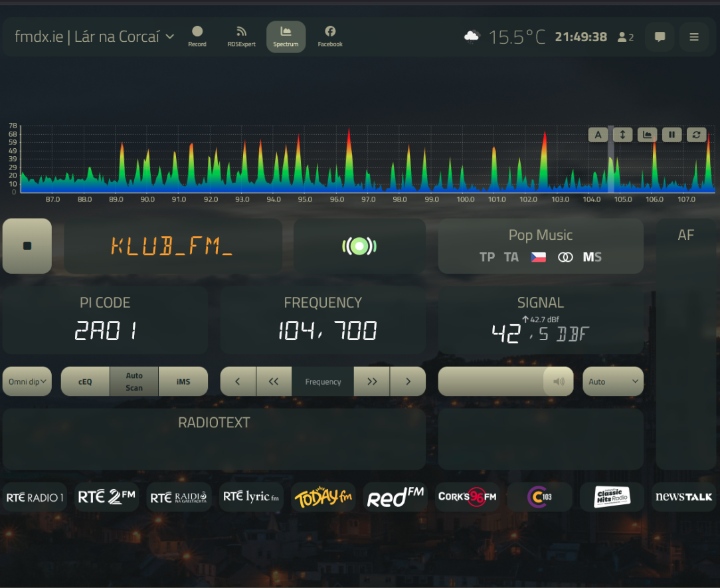Click the Pop Music program type
Image resolution: width=720 pixels, height=588 pixels.
(x=541, y=235)
